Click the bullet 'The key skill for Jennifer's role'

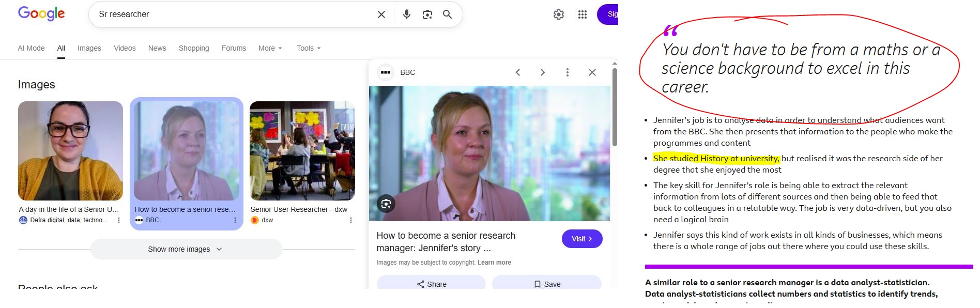pyautogui.click(x=802, y=202)
